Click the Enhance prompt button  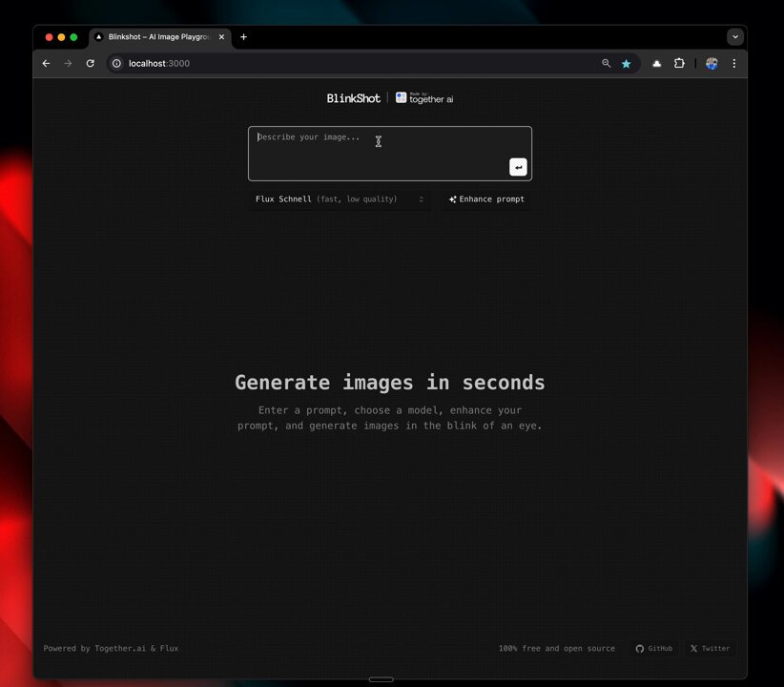[x=486, y=199]
